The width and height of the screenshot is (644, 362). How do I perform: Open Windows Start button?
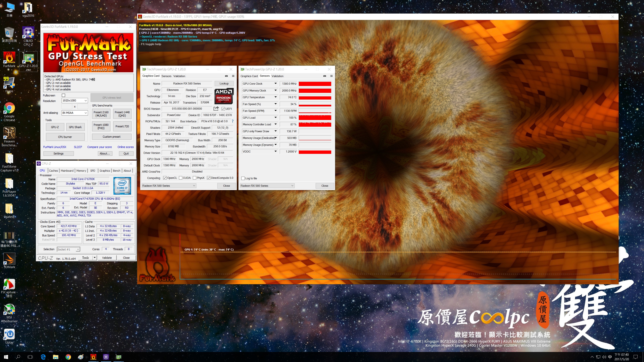click(x=6, y=357)
